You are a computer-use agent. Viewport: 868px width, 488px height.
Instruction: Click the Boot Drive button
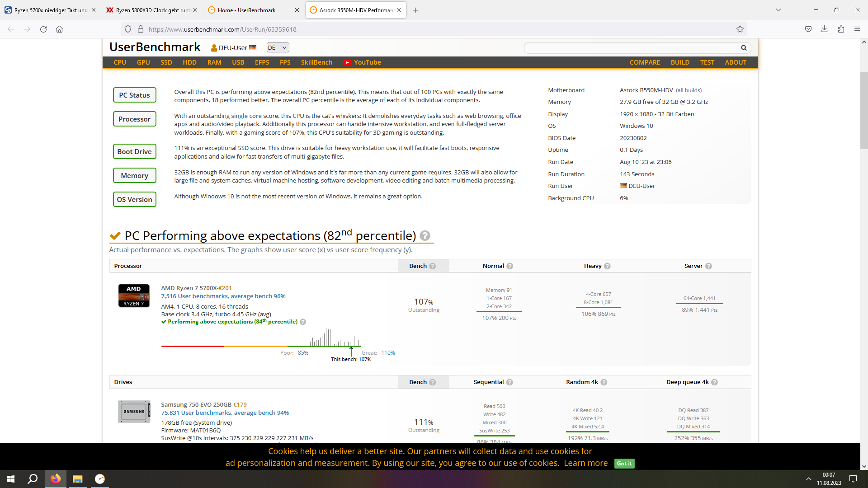[134, 152]
